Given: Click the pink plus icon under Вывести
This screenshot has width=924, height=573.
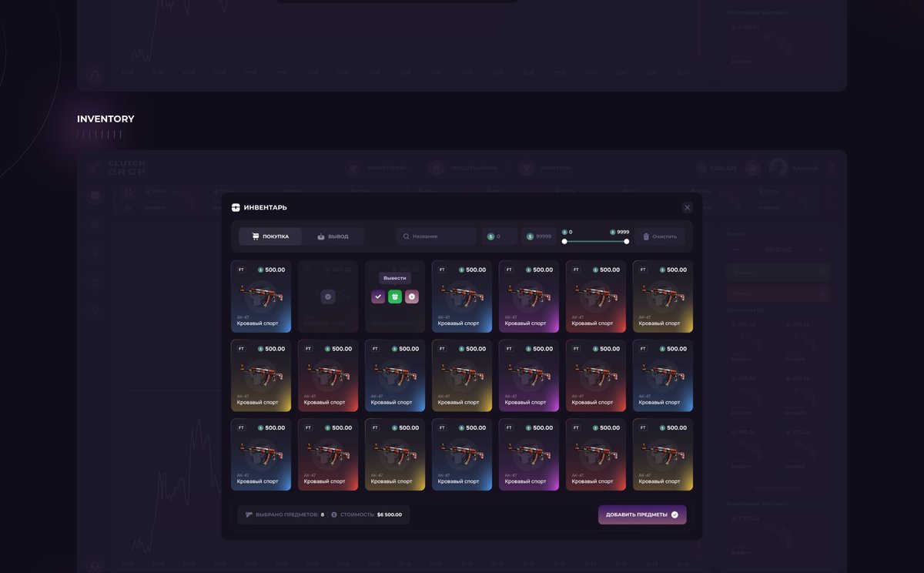Looking at the screenshot, I should coord(412,297).
